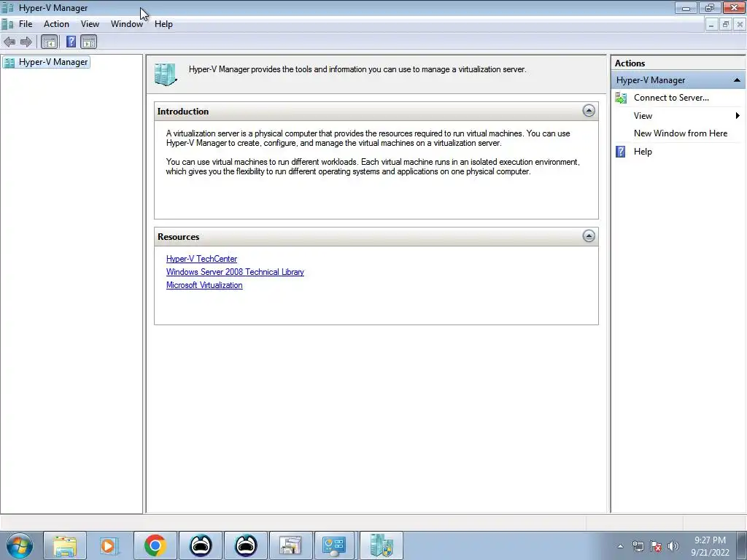Click Connect to Server... action
This screenshot has width=747, height=560.
click(671, 98)
